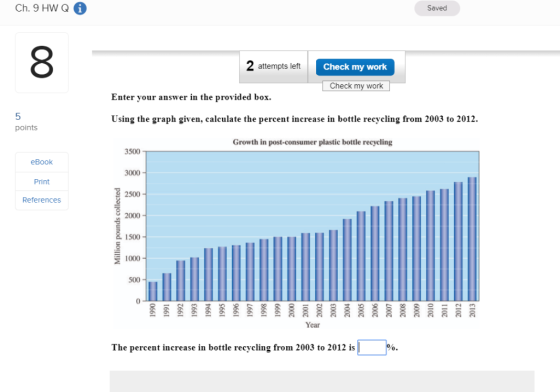Click the Ch. 9 HW Q title
560x392 pixels.
[42, 8]
